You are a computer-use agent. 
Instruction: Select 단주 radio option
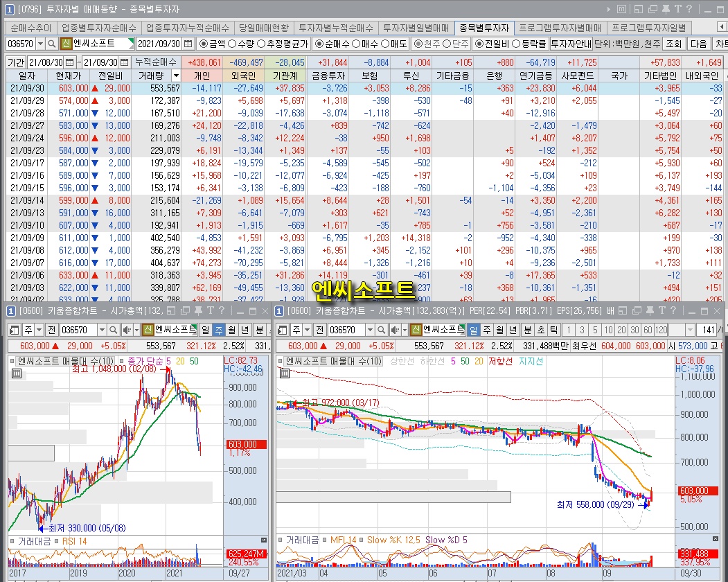point(456,44)
